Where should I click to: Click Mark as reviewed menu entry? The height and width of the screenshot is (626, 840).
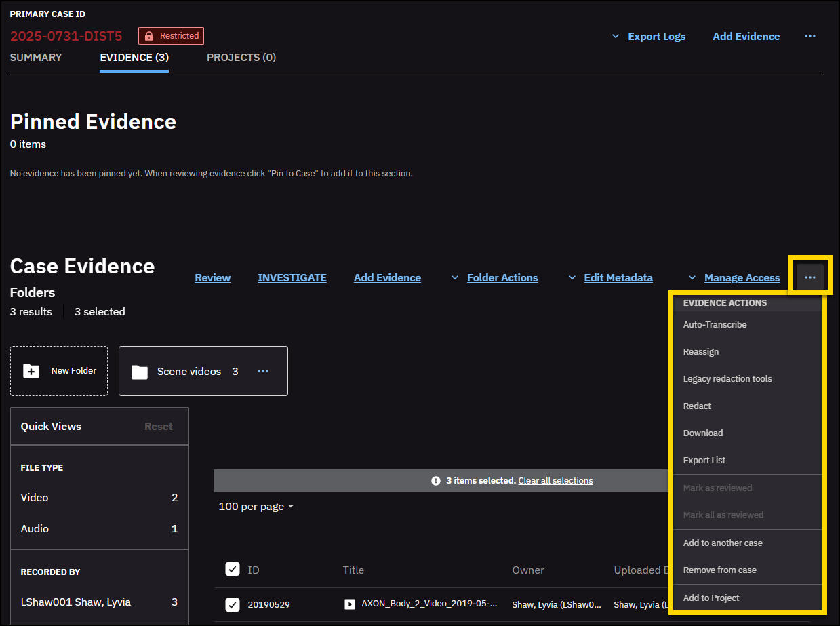click(x=746, y=488)
